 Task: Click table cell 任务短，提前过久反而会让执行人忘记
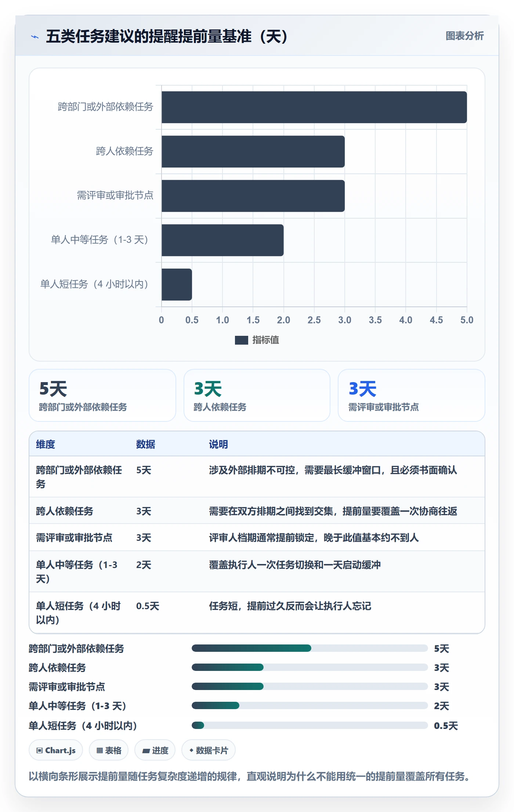coord(290,606)
